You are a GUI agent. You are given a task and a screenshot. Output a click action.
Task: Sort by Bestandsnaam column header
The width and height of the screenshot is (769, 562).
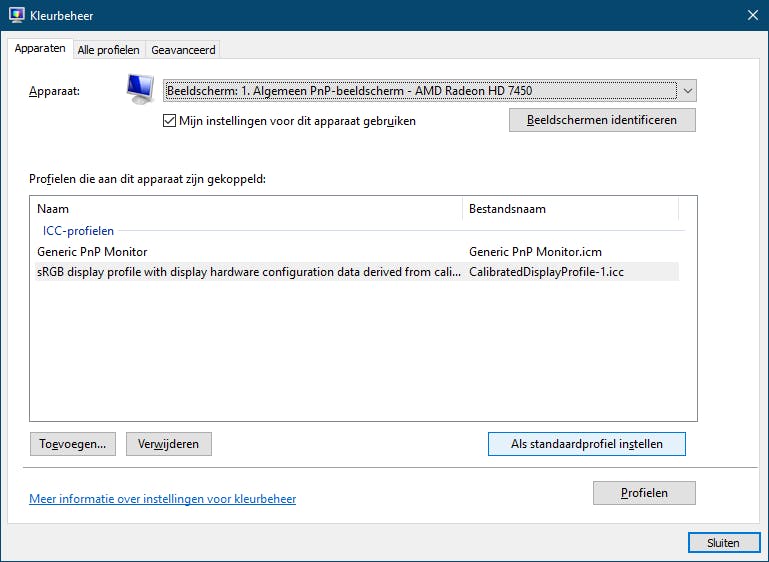[x=570, y=209]
